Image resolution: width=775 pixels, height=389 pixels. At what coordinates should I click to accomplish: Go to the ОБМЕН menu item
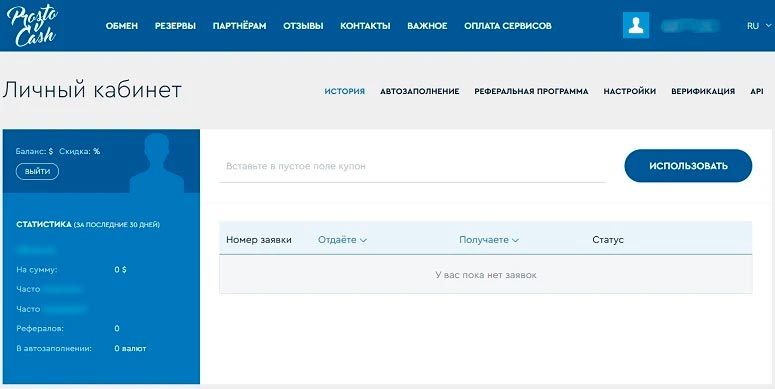pyautogui.click(x=122, y=26)
